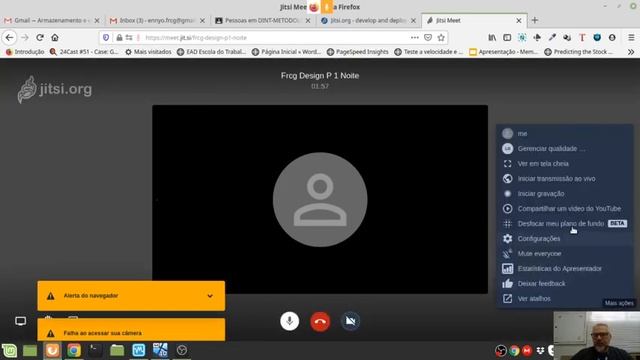Go to the browser home page

(55, 38)
